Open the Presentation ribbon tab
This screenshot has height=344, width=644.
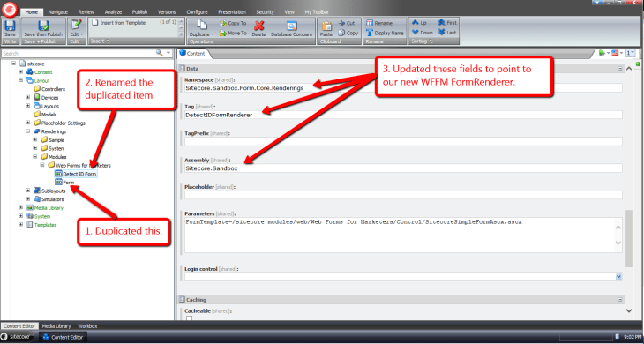[x=232, y=11]
